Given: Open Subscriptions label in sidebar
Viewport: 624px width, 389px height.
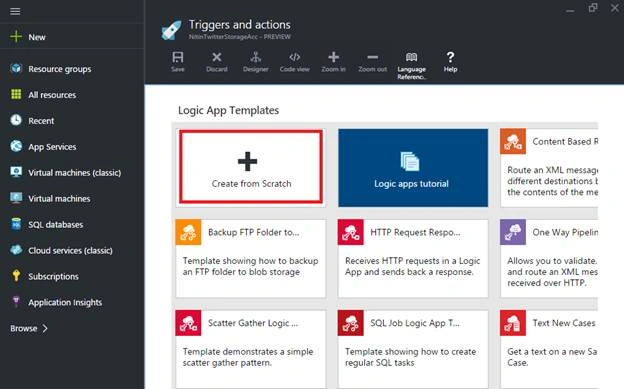Looking at the screenshot, I should pyautogui.click(x=53, y=276).
